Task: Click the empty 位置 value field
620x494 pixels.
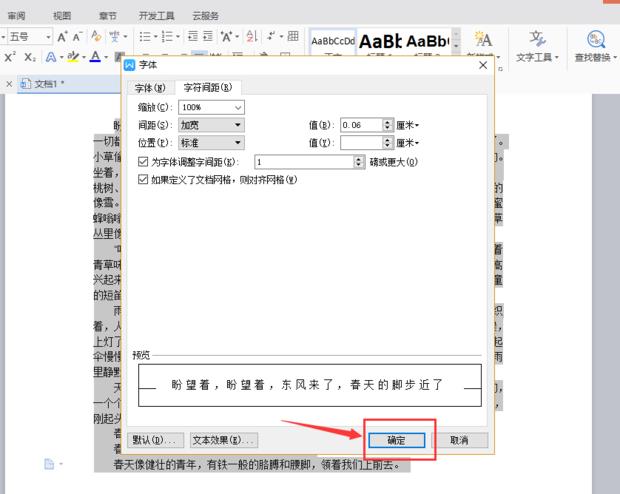Action: 361,143
